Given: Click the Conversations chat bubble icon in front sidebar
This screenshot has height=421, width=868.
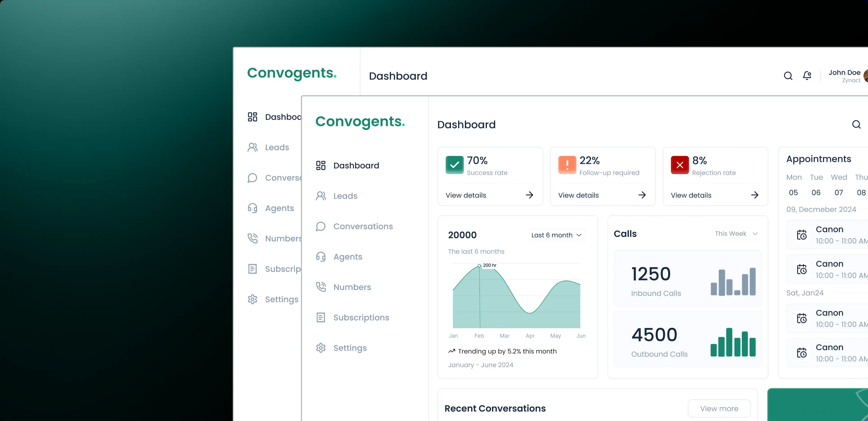Looking at the screenshot, I should click(320, 226).
